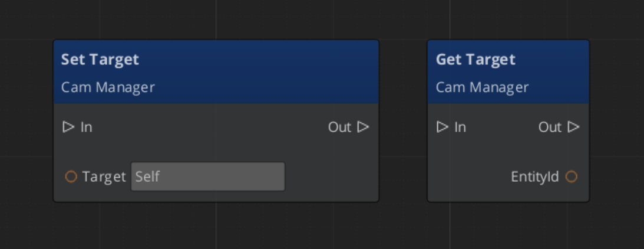Click the "EntityId" slot label text

(534, 176)
